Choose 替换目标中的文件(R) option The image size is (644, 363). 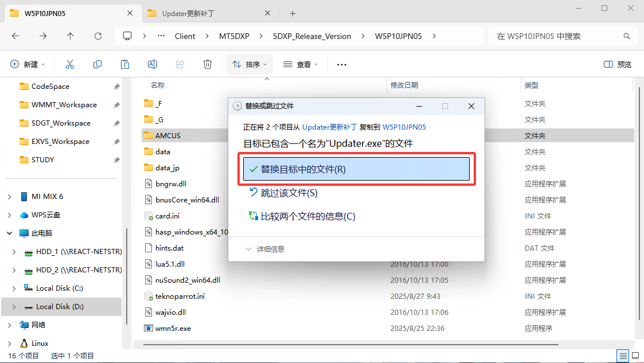pos(356,169)
